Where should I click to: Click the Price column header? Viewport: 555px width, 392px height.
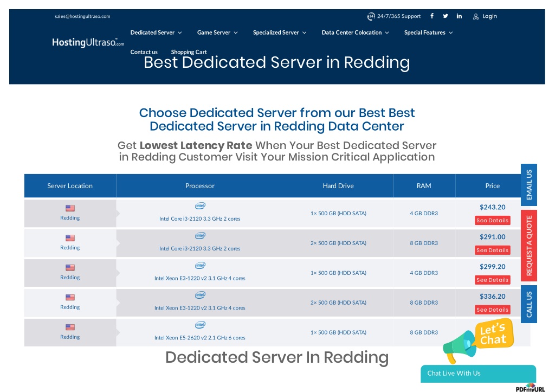492,186
